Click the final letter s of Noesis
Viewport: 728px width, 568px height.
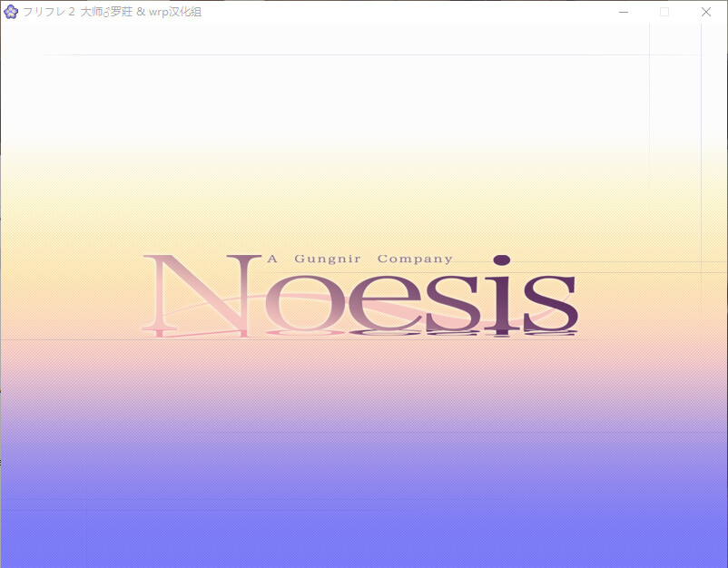[x=549, y=302]
